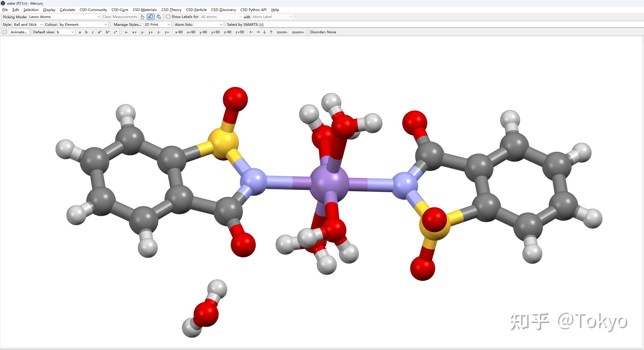The height and width of the screenshot is (350, 644).
Task: Click the right arrow translate view button
Action: click(258, 32)
